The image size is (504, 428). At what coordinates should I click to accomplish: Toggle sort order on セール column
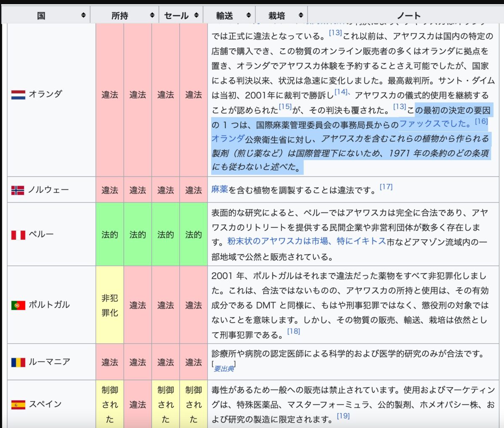196,16
